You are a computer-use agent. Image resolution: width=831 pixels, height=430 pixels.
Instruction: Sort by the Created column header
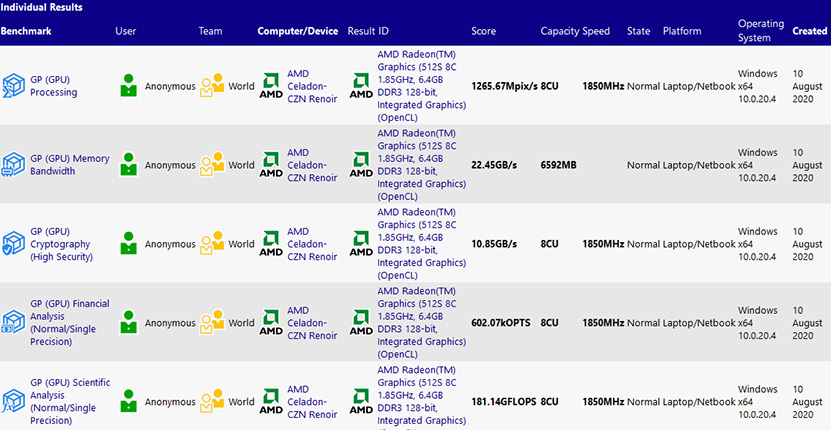click(x=809, y=31)
